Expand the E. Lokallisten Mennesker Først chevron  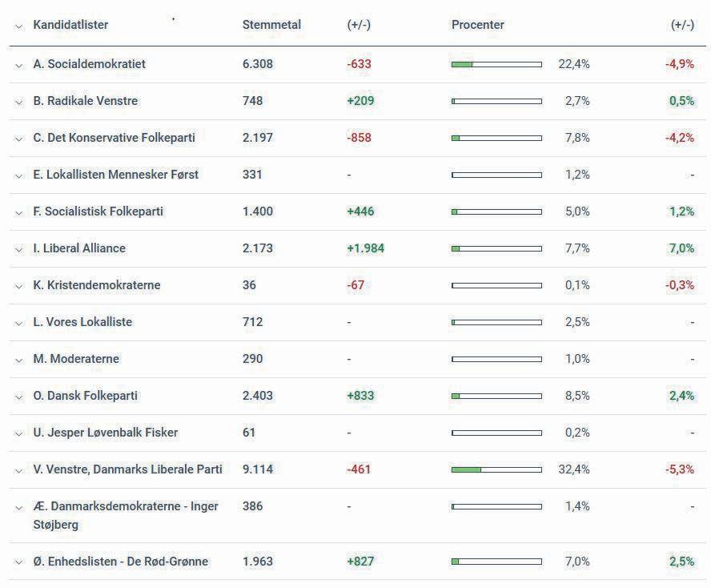pos(18,175)
